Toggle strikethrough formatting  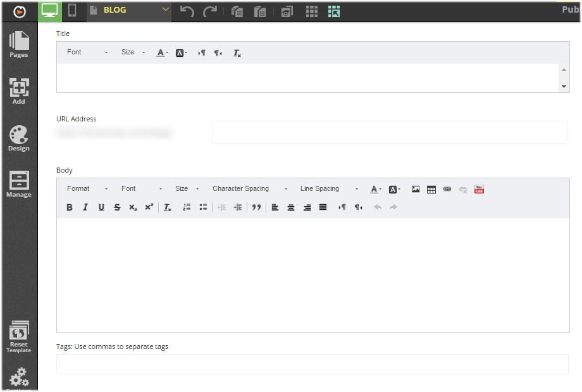pos(117,207)
